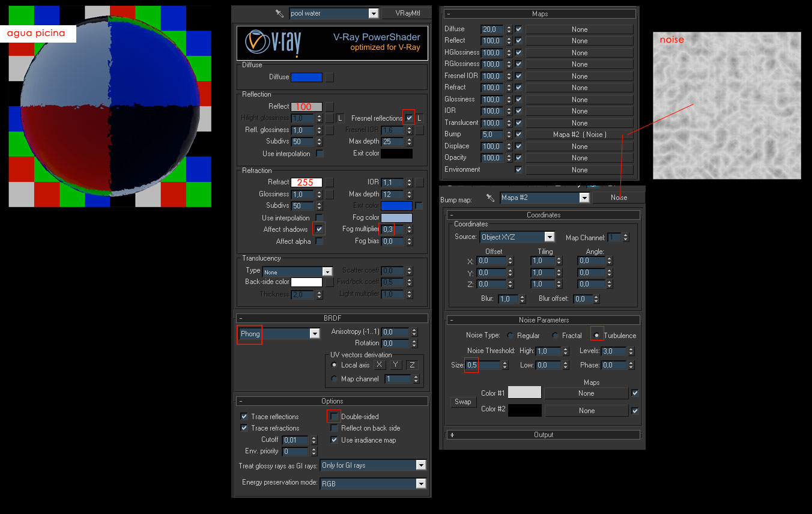Click the noise Size value field
This screenshot has height=514, width=812.
[483, 365]
